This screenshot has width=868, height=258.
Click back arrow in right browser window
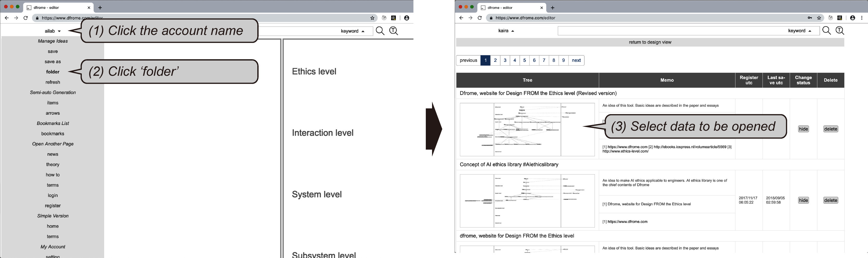(x=461, y=18)
